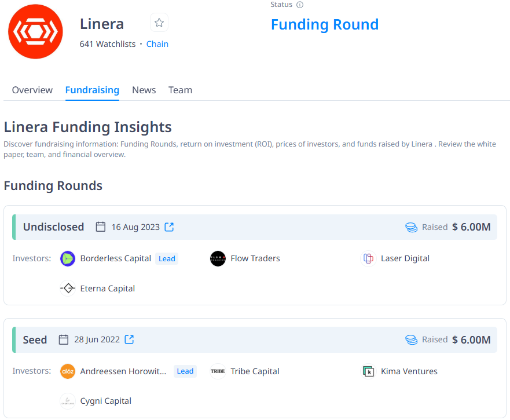Screen dimensions: 510x420
Task: Click the Linera red logo
Action: pos(35,32)
